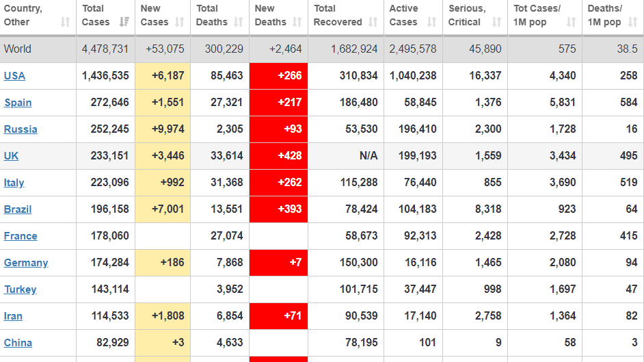Image resolution: width=644 pixels, height=362 pixels.
Task: Sort by Serious, Critical column arrows
Action: click(x=496, y=22)
